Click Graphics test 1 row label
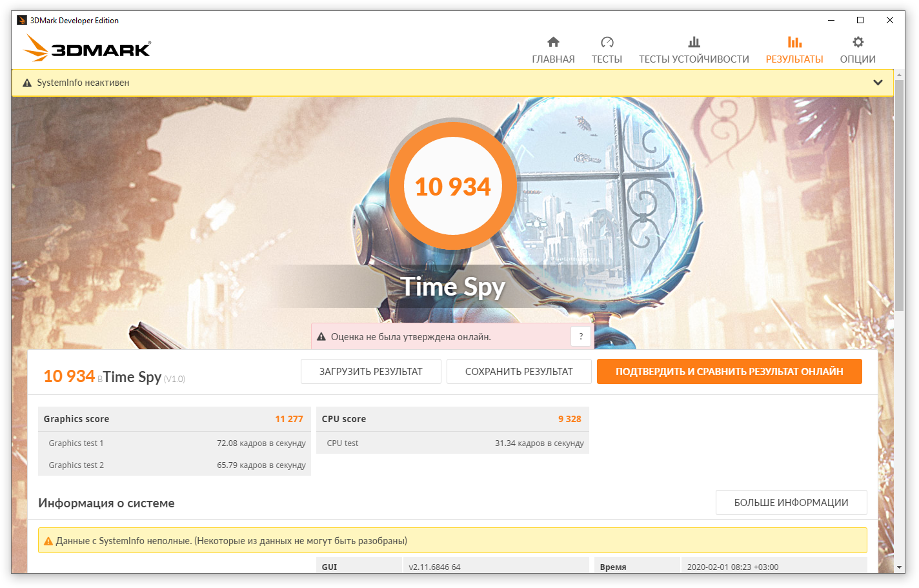This screenshot has height=588, width=919. pyautogui.click(x=76, y=443)
